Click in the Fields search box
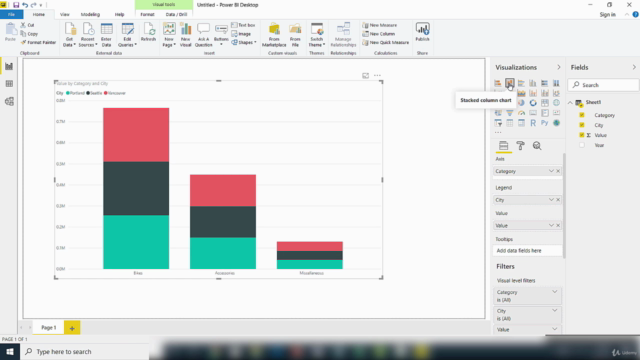The image size is (640, 360). click(x=603, y=85)
